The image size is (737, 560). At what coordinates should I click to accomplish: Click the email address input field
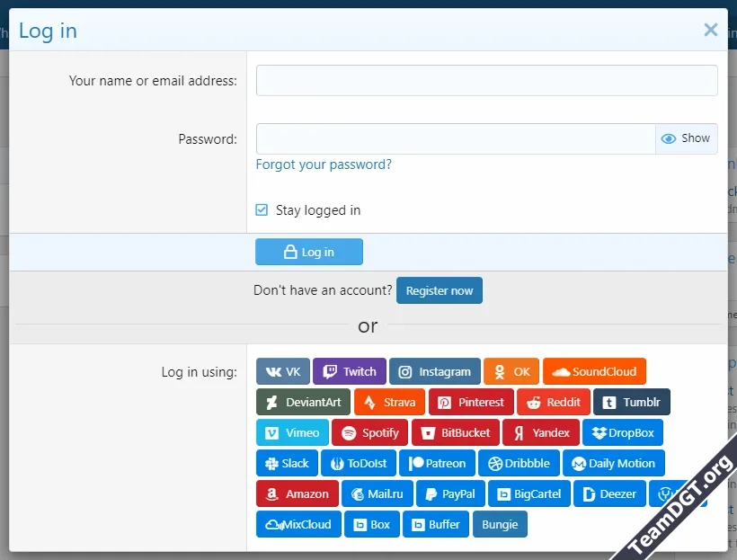click(485, 80)
